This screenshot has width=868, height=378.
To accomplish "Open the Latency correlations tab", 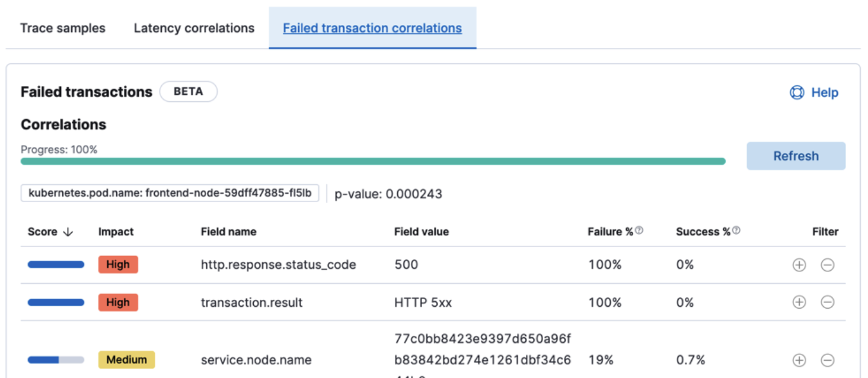I will pos(193,28).
